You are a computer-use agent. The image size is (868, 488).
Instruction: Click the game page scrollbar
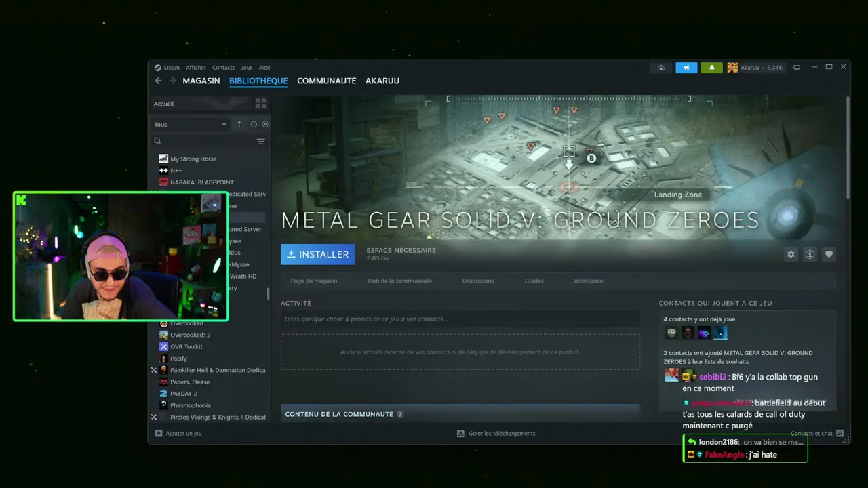(848, 148)
